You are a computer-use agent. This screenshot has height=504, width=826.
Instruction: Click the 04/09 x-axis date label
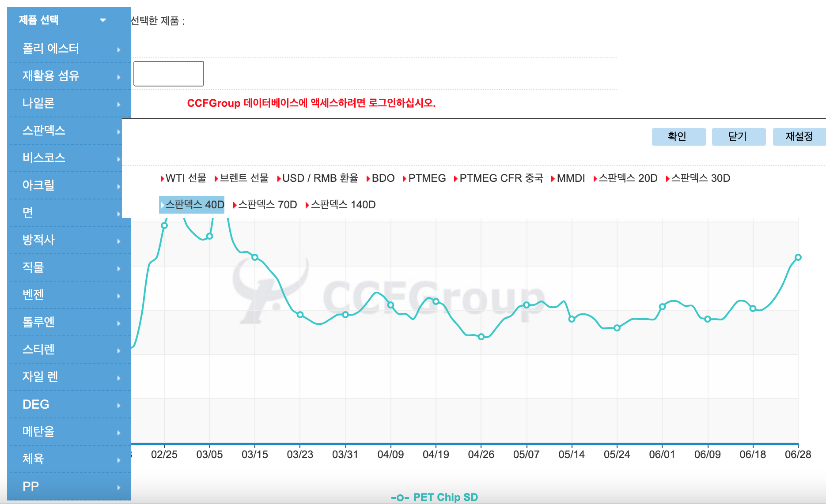click(x=390, y=455)
